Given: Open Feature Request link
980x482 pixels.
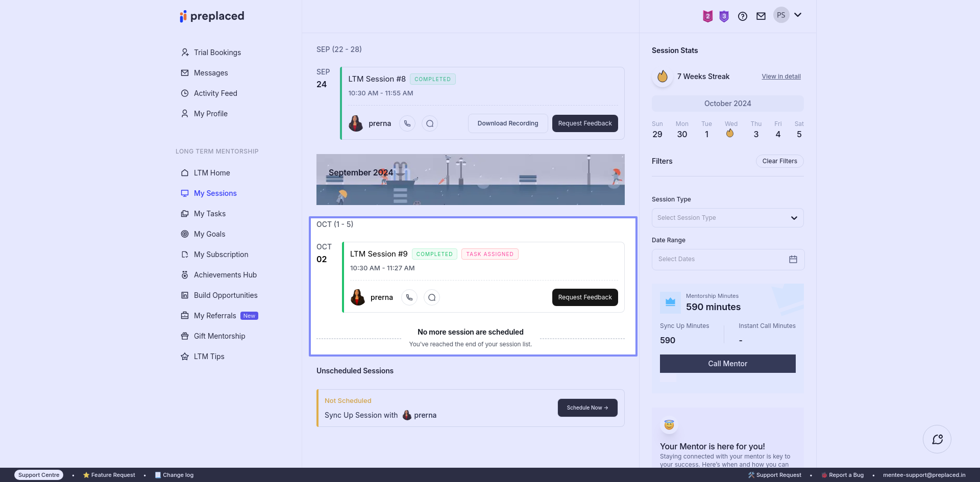Looking at the screenshot, I should 109,475.
